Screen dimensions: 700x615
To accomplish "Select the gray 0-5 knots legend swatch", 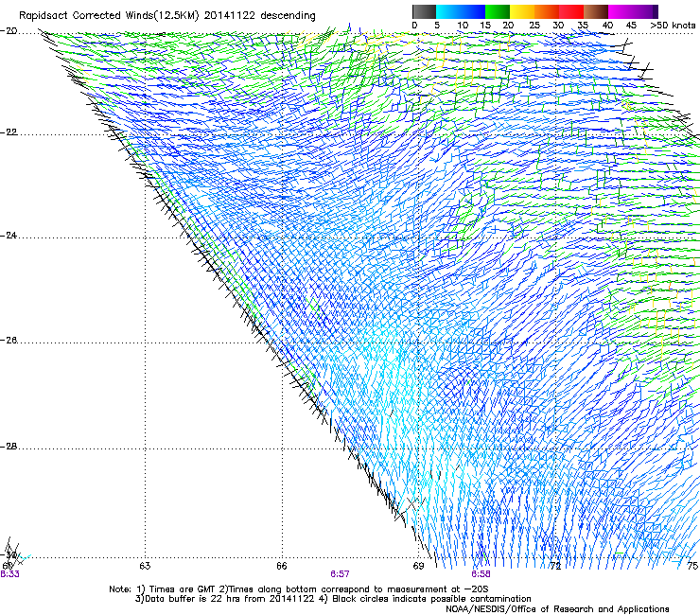I will [x=424, y=11].
